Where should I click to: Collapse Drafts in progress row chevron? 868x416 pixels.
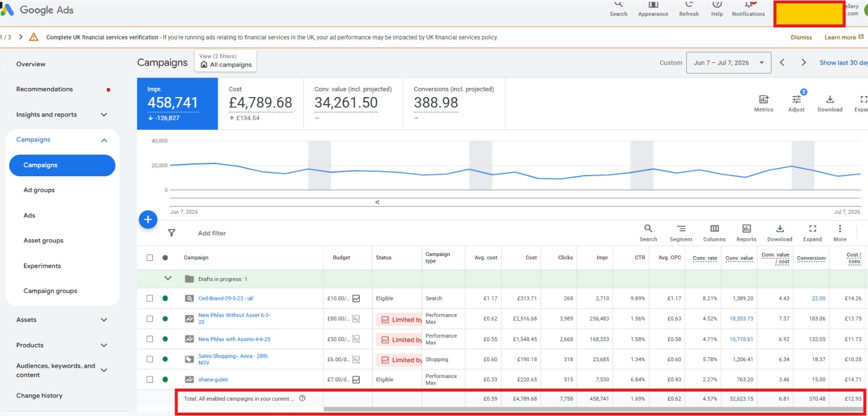click(x=168, y=278)
